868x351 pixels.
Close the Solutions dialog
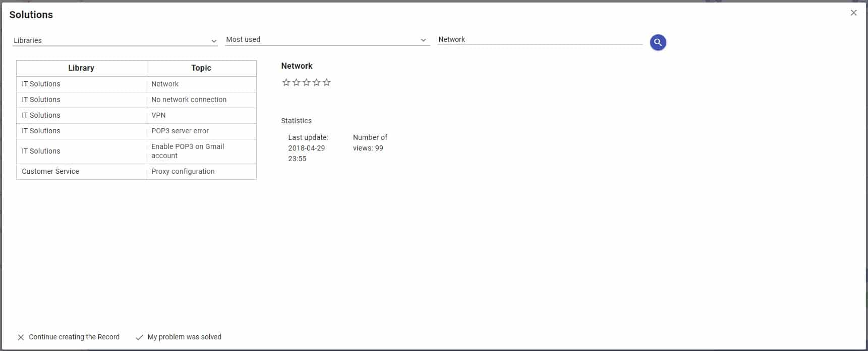pos(853,13)
